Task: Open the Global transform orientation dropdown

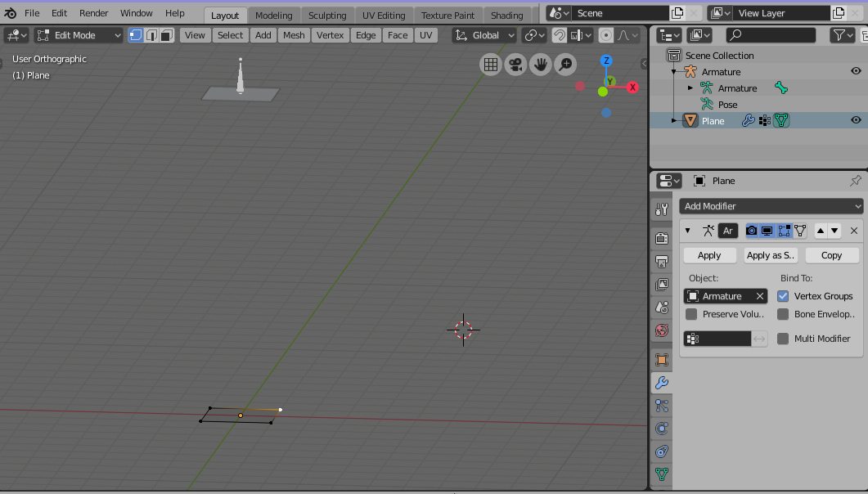Action: [485, 35]
